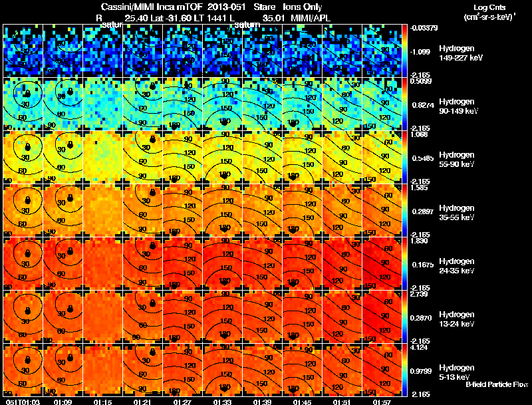Image resolution: width=532 pixels, height=405 pixels.
Task: Click the '01:57' time axis label
Action: 382,402
